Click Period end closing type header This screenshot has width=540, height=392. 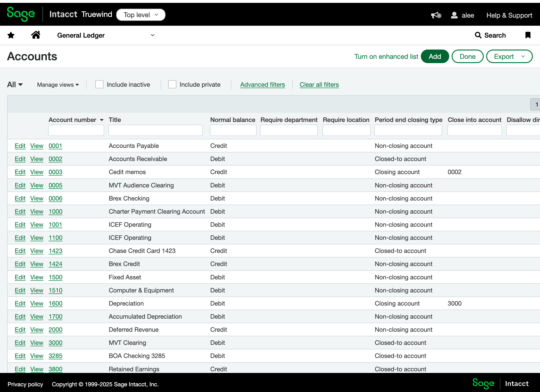pyautogui.click(x=408, y=120)
